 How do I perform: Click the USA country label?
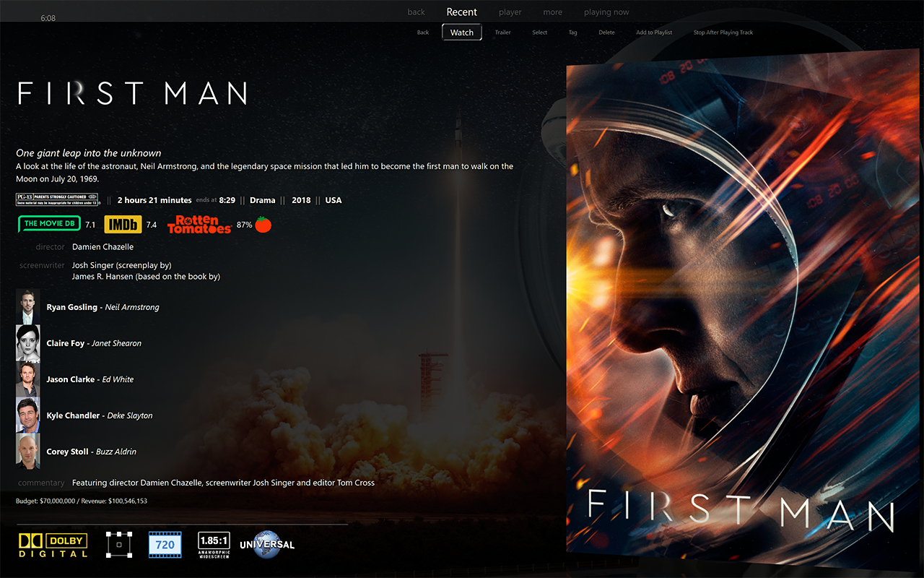334,200
